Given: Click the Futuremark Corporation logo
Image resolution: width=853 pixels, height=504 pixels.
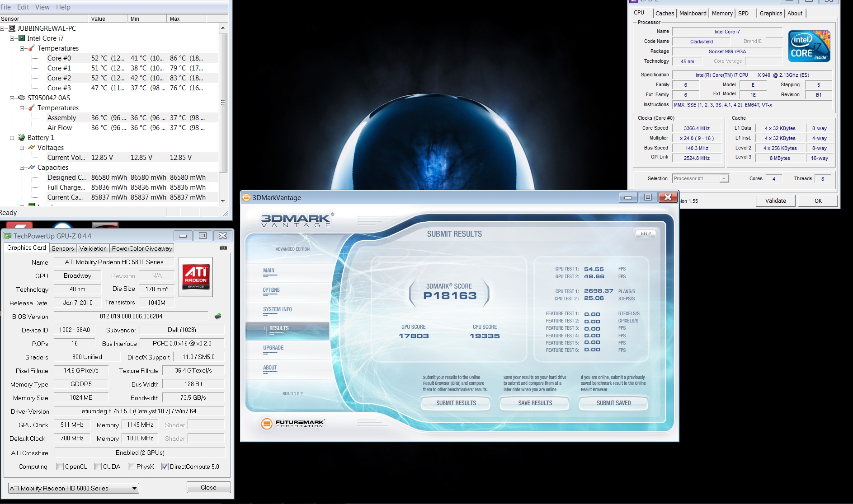Looking at the screenshot, I should (293, 424).
